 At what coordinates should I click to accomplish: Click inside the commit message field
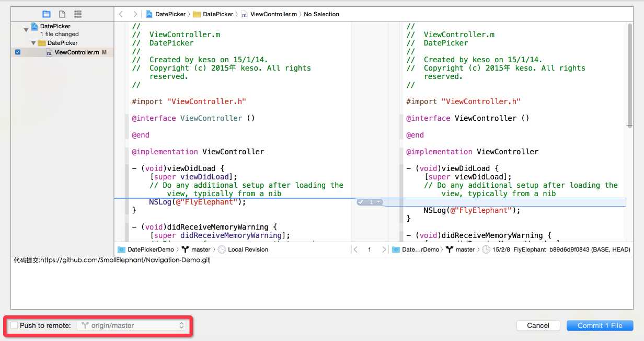322,282
